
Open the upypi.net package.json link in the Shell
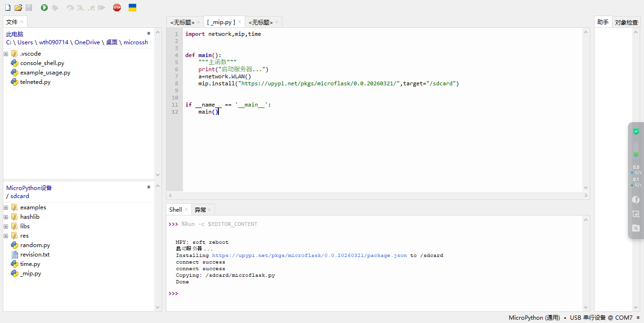(x=309, y=256)
